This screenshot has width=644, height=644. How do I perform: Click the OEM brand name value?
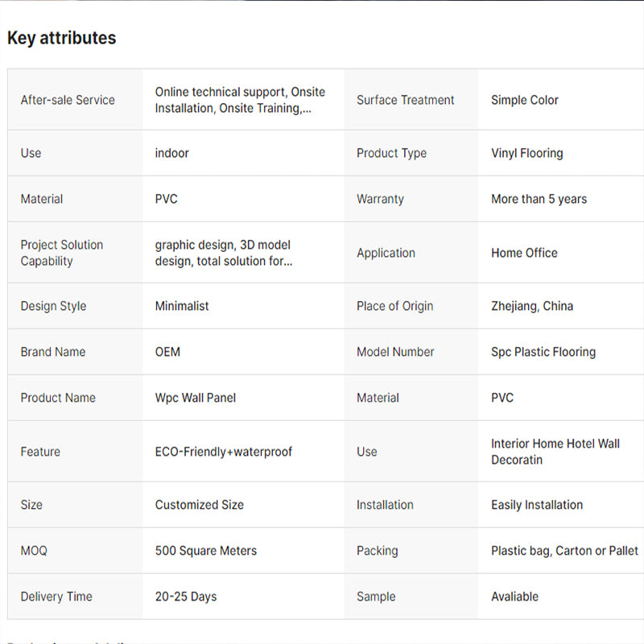click(x=167, y=352)
